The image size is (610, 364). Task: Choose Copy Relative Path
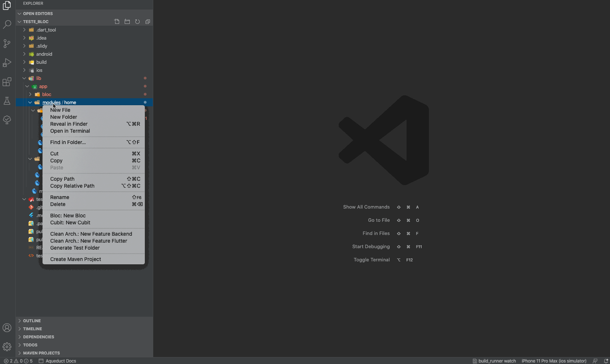point(93,186)
